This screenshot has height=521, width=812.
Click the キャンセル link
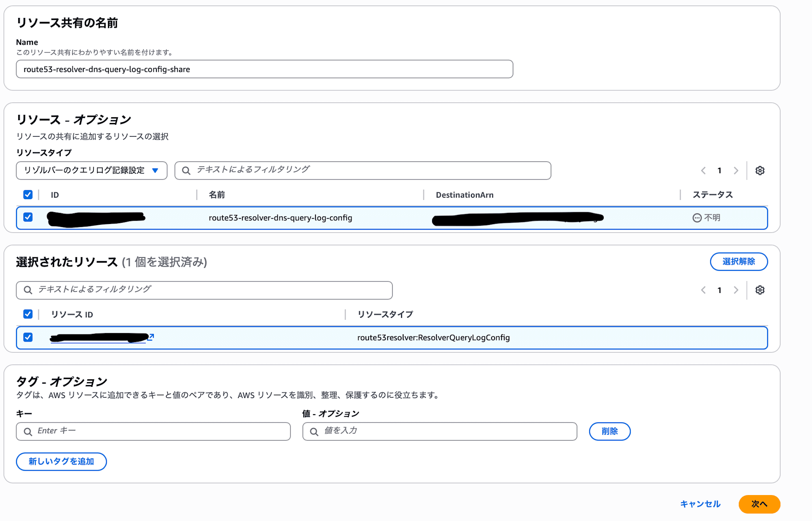coord(700,504)
